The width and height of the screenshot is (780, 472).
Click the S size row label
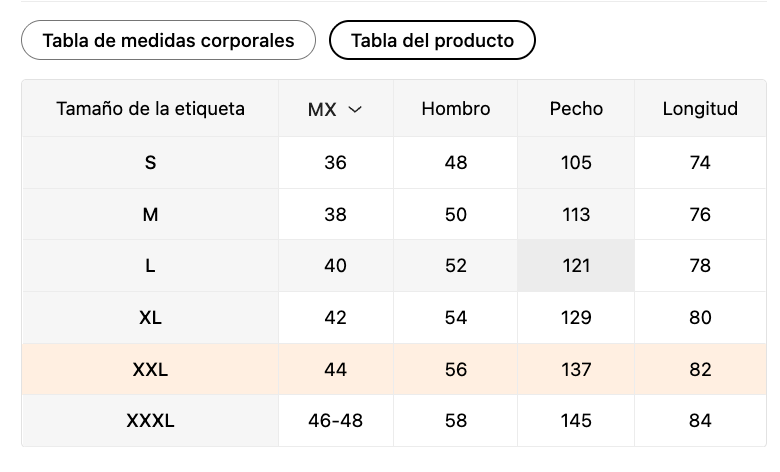tap(150, 162)
